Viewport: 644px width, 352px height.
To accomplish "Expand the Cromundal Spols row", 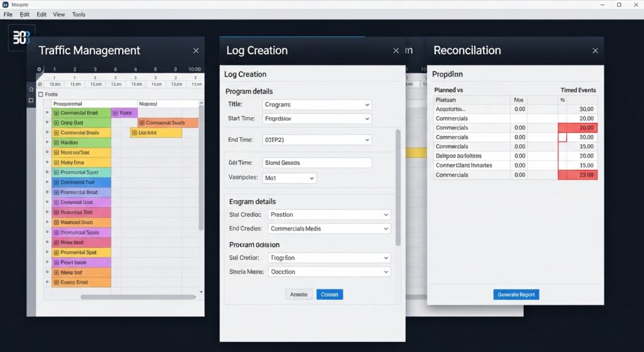I will click(48, 232).
